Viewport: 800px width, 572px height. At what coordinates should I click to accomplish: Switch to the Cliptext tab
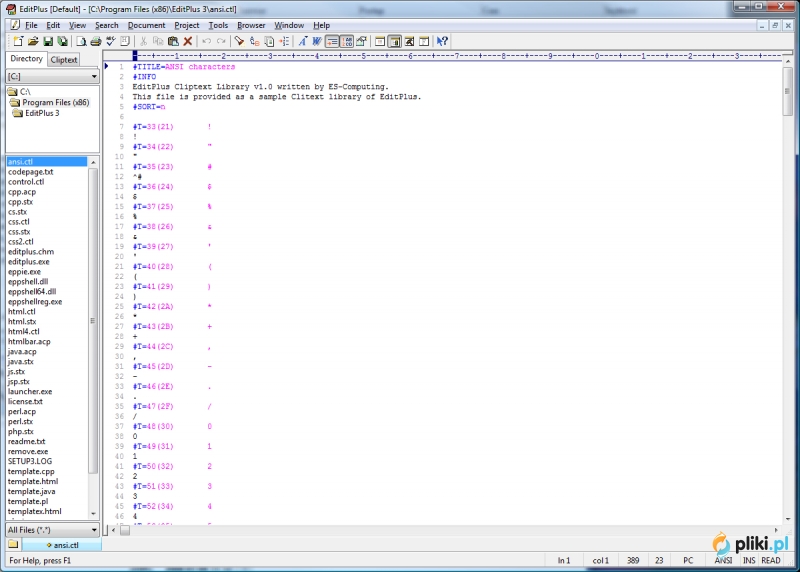coord(64,60)
